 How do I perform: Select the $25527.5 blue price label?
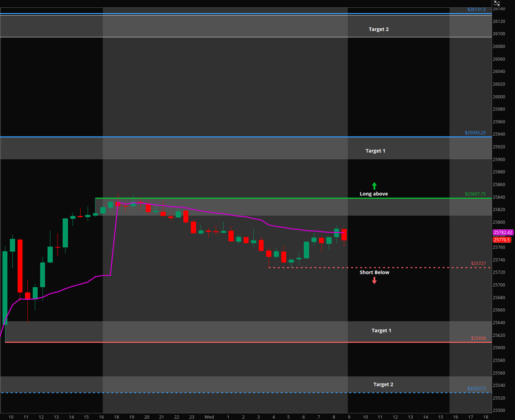[x=476, y=388]
